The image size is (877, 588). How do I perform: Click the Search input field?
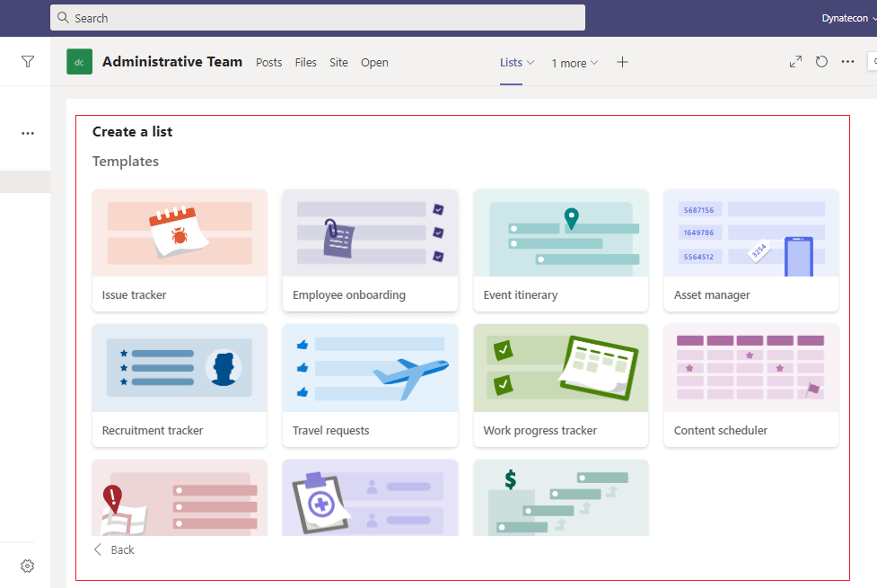point(318,18)
